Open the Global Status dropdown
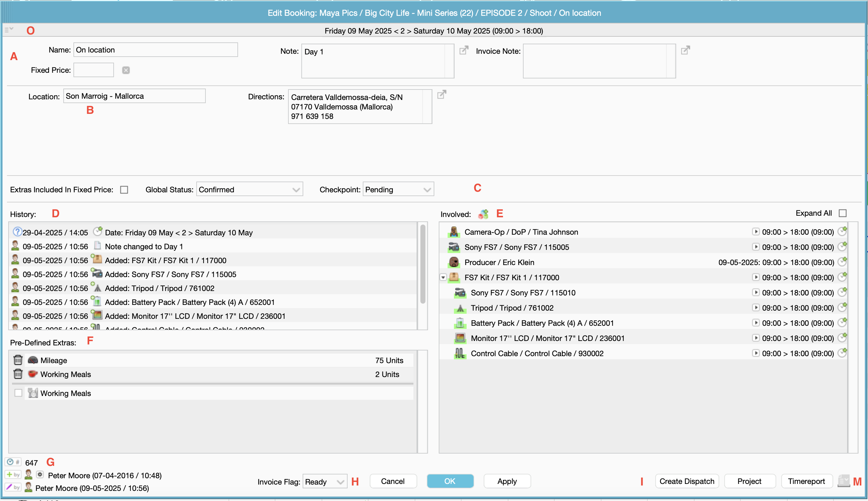 (250, 189)
